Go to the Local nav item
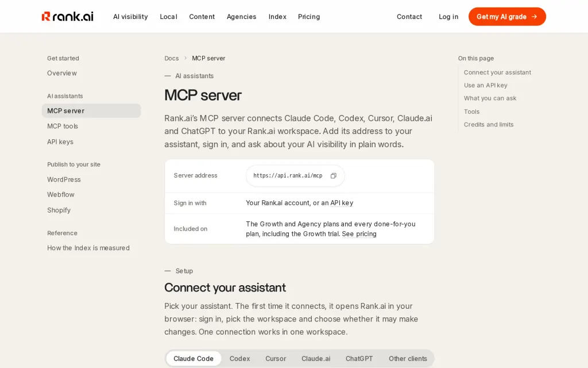The height and width of the screenshot is (368, 588). pyautogui.click(x=168, y=17)
